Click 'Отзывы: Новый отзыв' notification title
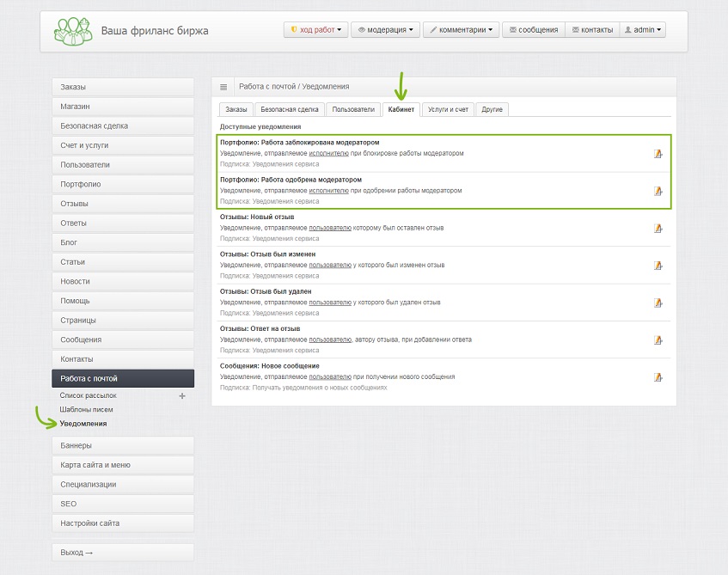This screenshot has height=575, width=728. click(x=257, y=217)
